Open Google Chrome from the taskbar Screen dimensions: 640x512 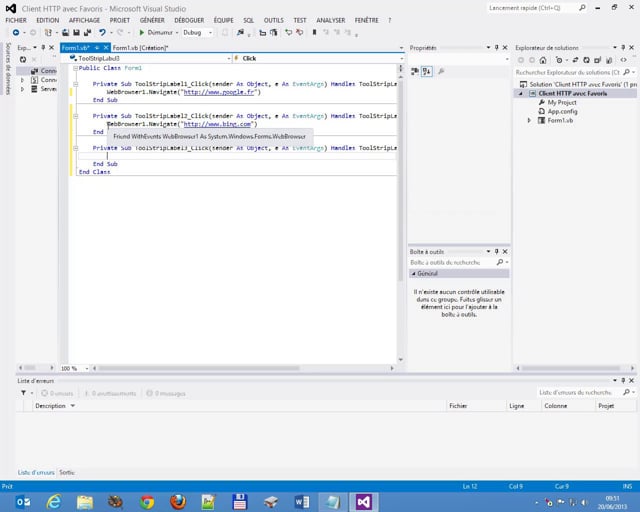tap(147, 502)
